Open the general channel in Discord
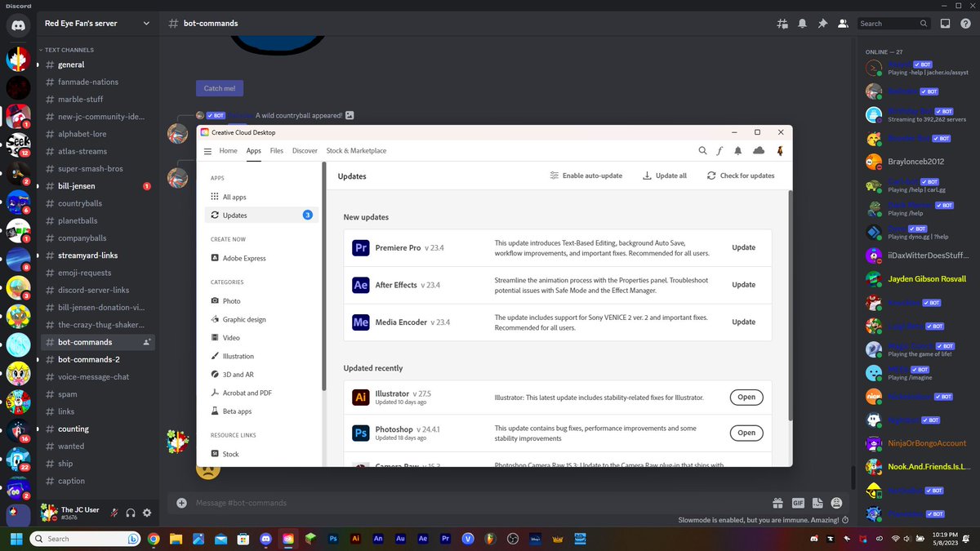 (x=96, y=64)
